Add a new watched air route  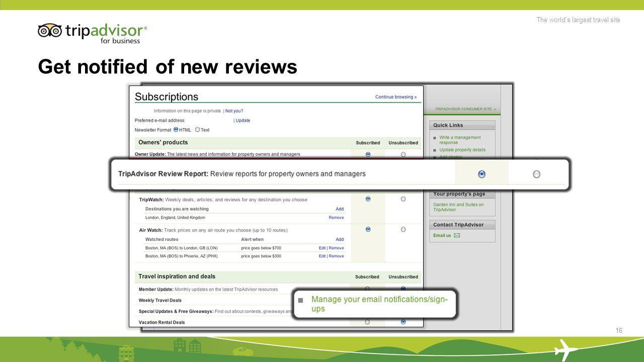tap(340, 239)
